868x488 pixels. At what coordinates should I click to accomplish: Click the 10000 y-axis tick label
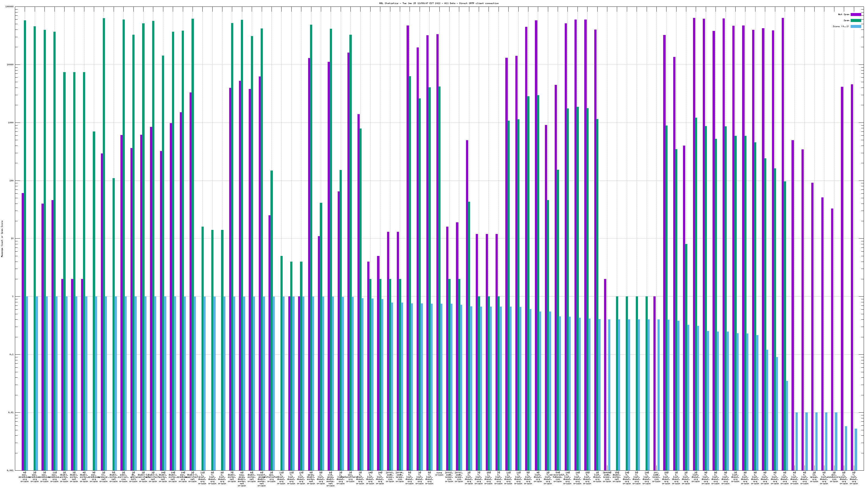pyautogui.click(x=10, y=65)
